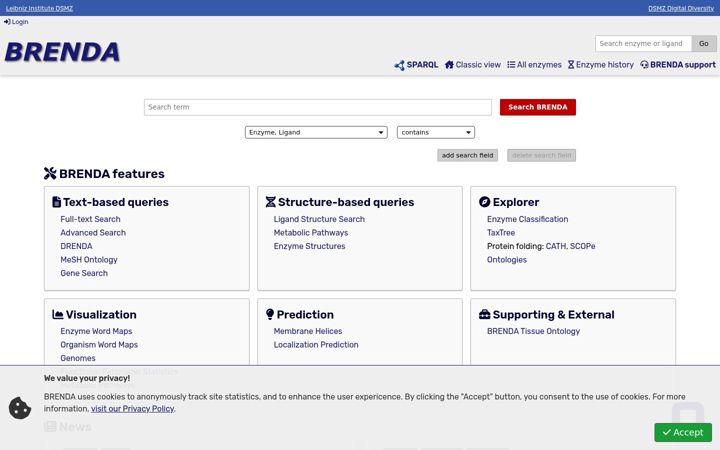This screenshot has height=450, width=720.
Task: Open Enzyme Classification
Action: 528,219
